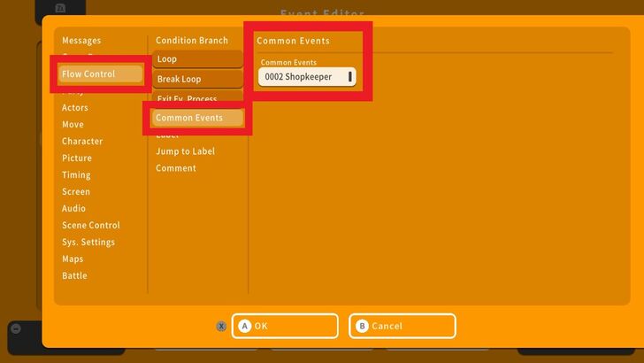This screenshot has height=363, width=644.
Task: Open the Picture category
Action: 77,158
